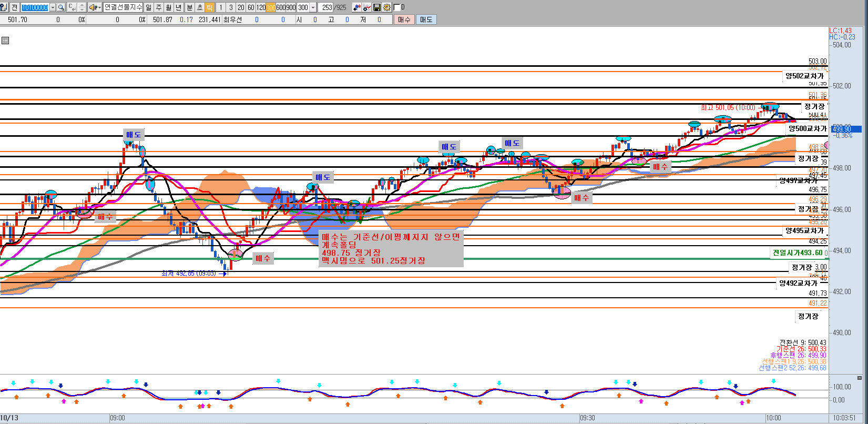
Task: Click the far-left link icon in the toolbar
Action: pos(4,7)
